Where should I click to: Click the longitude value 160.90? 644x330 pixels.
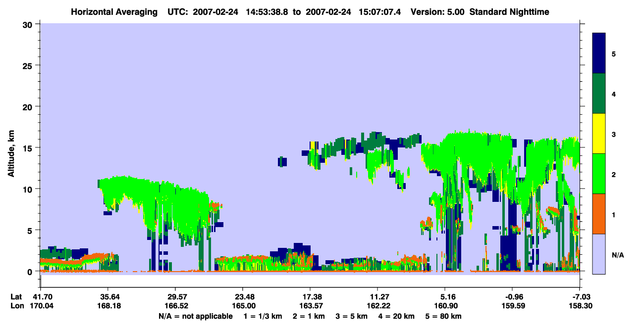tap(445, 306)
